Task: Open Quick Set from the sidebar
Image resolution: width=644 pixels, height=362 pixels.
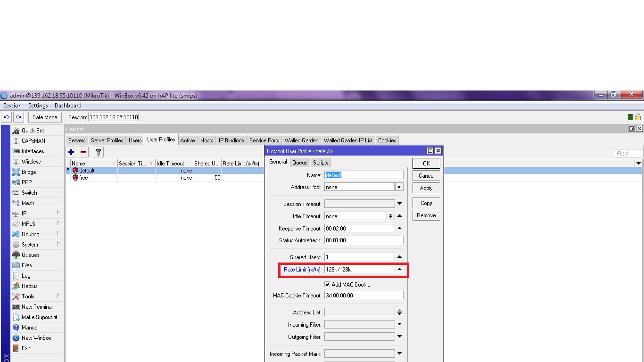Action: pyautogui.click(x=33, y=131)
